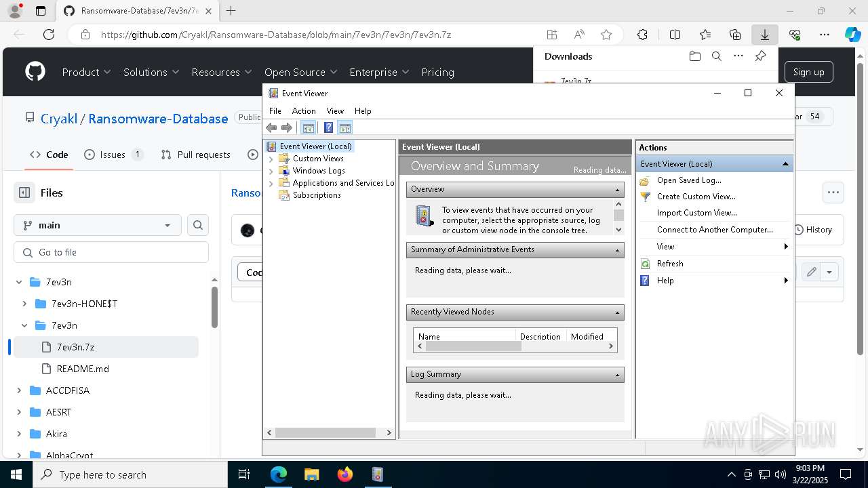Click Name column header in Recently Viewed Nodes

(x=465, y=336)
